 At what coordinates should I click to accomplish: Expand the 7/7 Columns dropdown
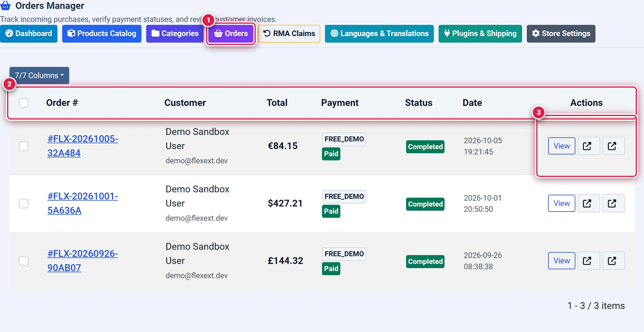(39, 75)
